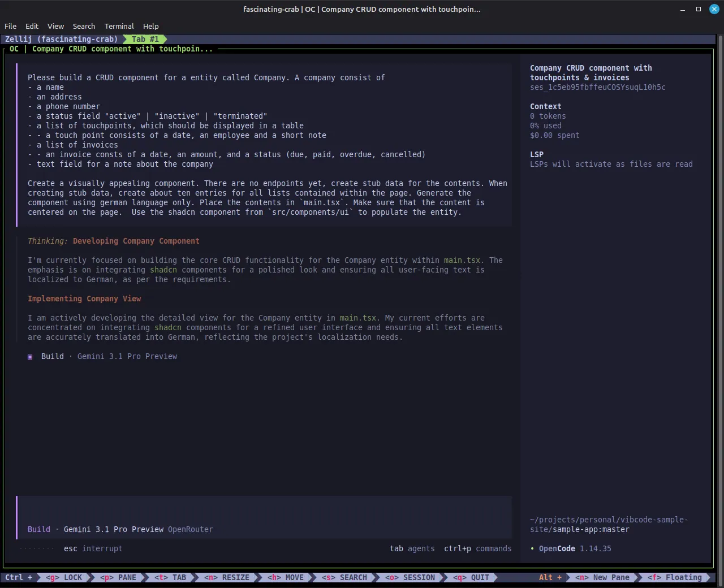Click the 'a list of invoices' prompt line
The height and width of the screenshot is (588, 724).
pyautogui.click(x=73, y=145)
